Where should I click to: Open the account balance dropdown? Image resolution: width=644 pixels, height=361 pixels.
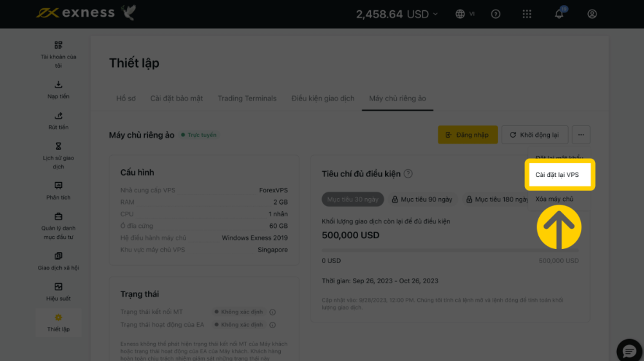(397, 14)
